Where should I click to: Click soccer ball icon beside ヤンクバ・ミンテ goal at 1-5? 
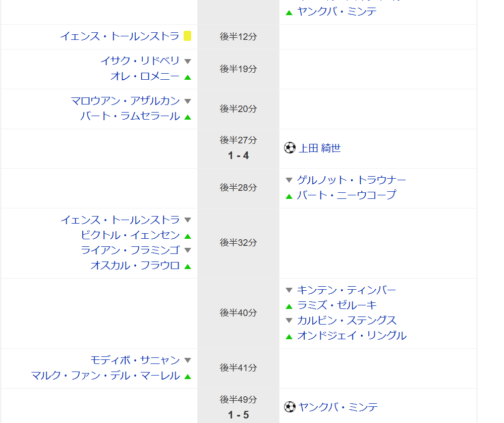290,407
